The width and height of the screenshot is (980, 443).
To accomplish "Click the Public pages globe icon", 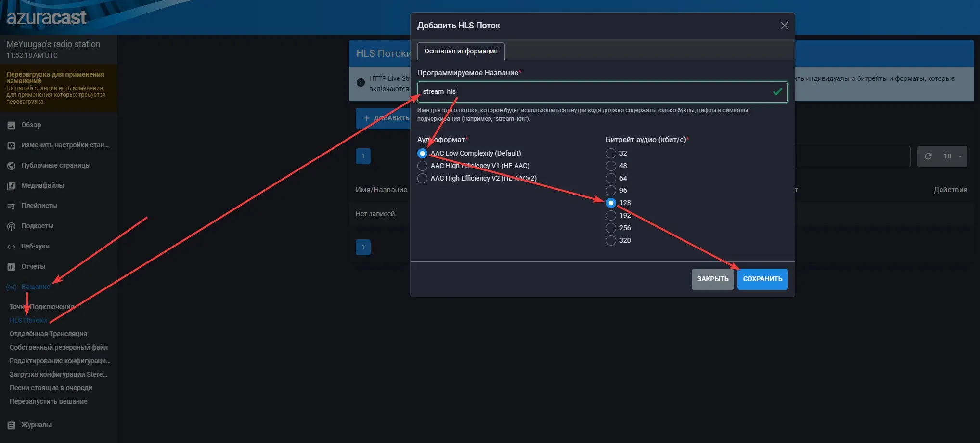I will click(x=11, y=166).
